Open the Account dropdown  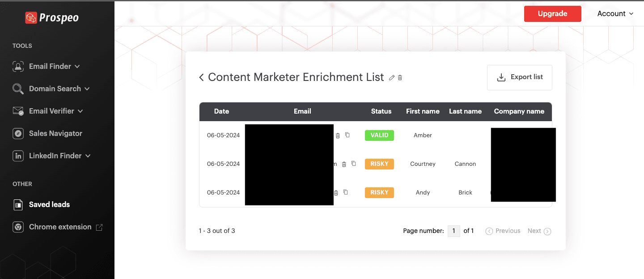[x=615, y=13]
